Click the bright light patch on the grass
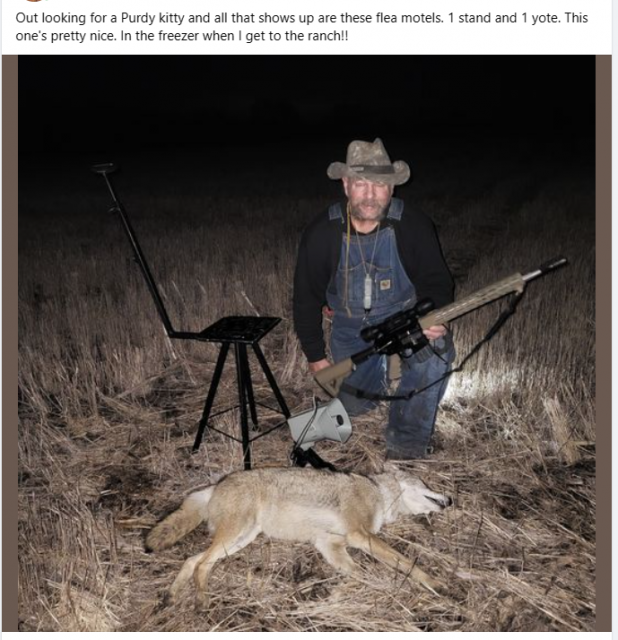 click(480, 384)
